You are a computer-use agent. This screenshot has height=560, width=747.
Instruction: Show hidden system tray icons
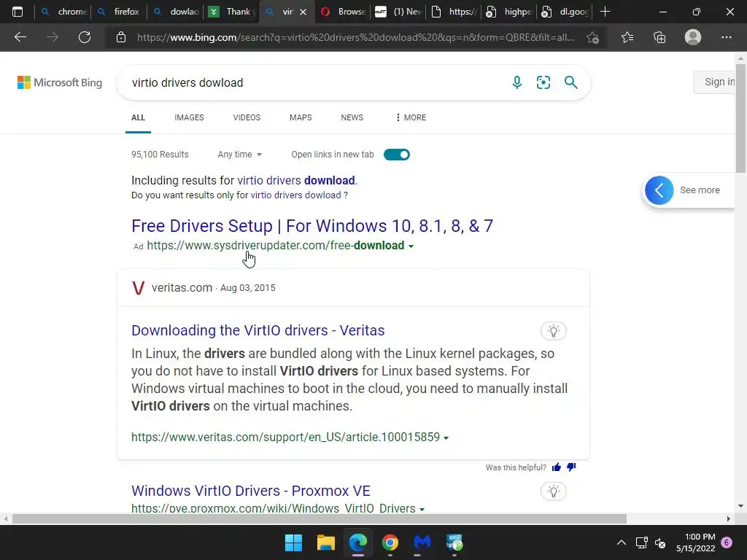click(622, 542)
